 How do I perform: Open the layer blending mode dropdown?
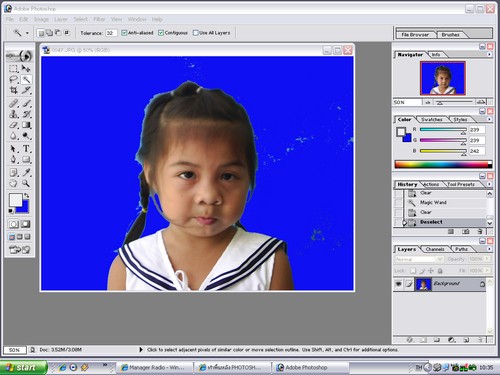[419, 259]
